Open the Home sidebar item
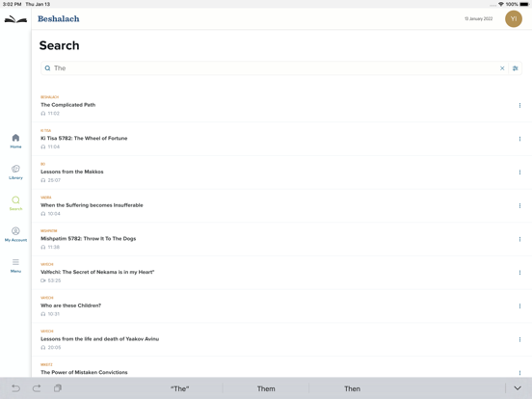 15,141
